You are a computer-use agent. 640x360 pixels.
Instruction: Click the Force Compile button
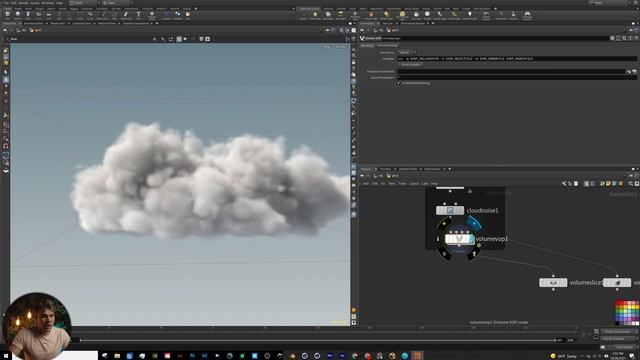[x=410, y=64]
